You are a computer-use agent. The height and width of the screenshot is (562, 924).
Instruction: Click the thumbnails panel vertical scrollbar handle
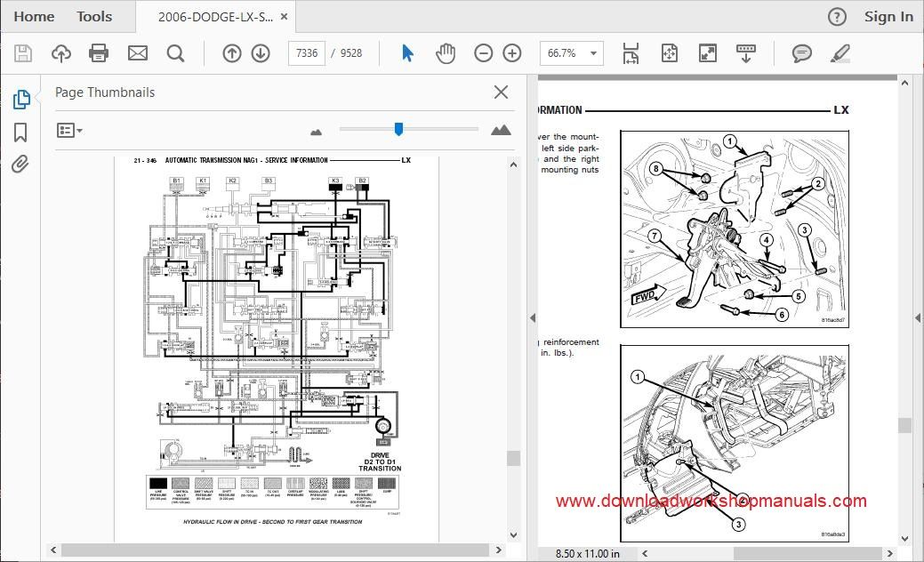pyautogui.click(x=513, y=458)
